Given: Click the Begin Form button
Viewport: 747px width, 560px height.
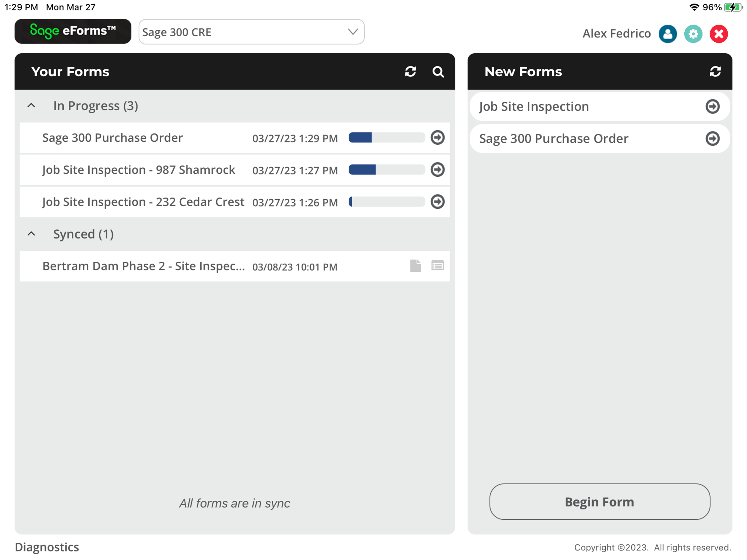Looking at the screenshot, I should click(600, 501).
